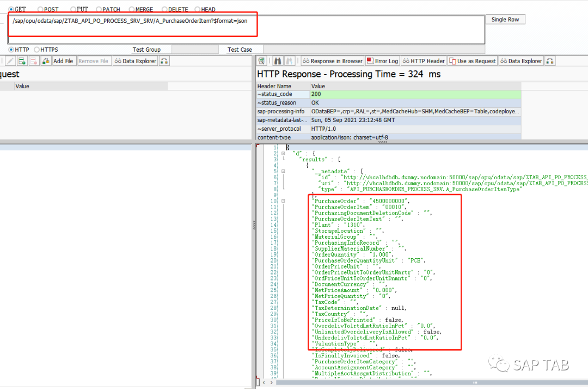Click the "IsFinallyInvoiced" JSON line
The image size is (588, 389).
[356, 356]
